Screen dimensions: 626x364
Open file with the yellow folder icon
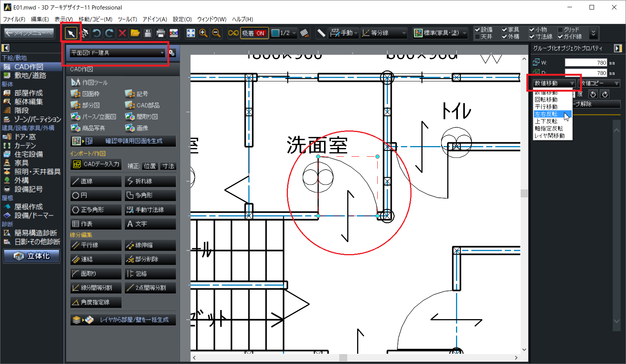135,33
